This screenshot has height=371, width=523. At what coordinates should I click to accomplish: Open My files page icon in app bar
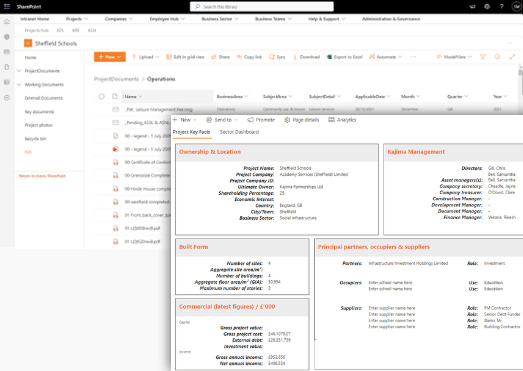click(7, 67)
